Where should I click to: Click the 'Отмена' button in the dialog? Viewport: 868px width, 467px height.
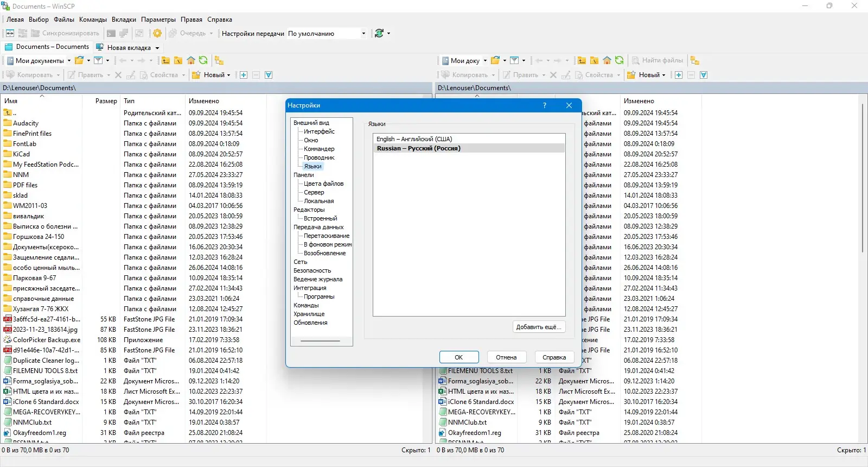(506, 357)
